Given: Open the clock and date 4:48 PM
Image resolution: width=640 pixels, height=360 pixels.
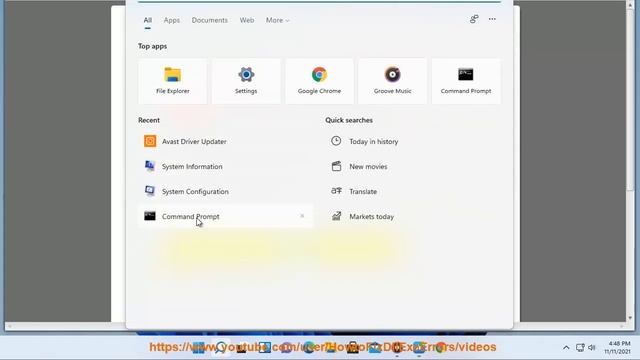Looking at the screenshot, I should coord(618,347).
